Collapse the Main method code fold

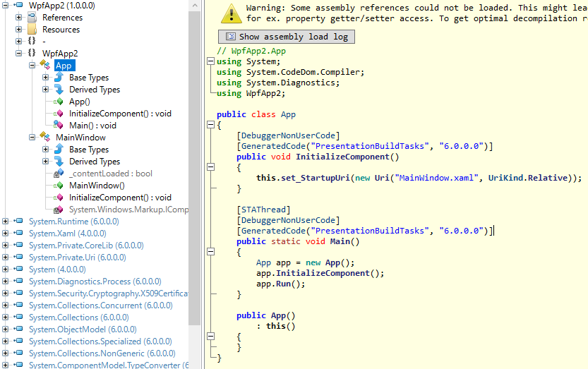(211, 252)
